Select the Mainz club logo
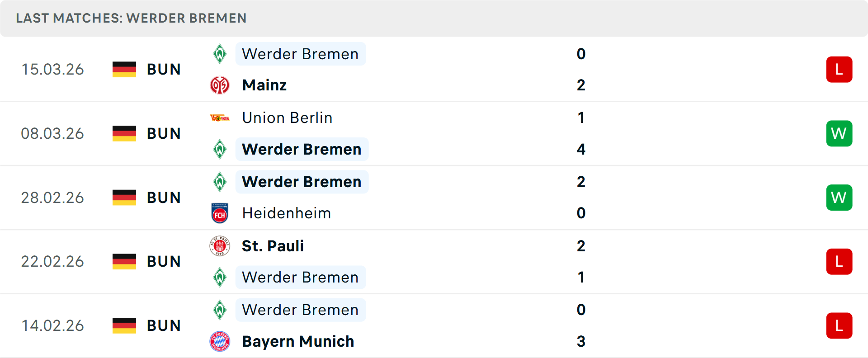The width and height of the screenshot is (868, 358). pos(220,85)
